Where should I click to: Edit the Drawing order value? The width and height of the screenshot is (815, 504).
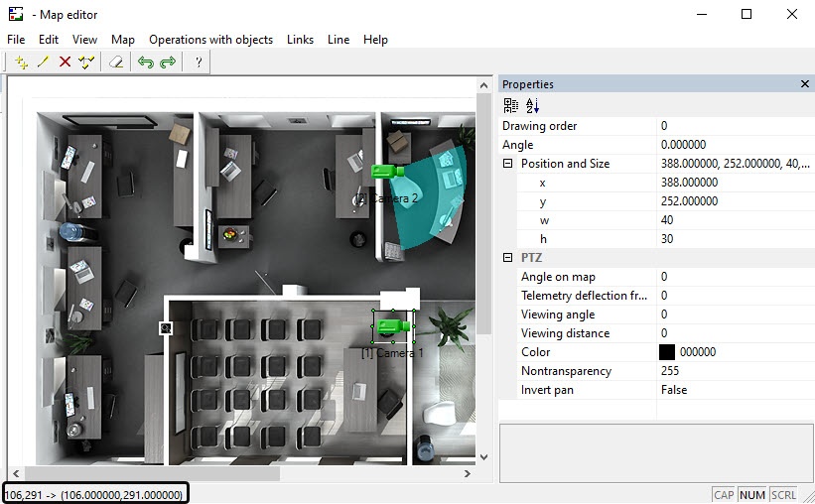736,126
